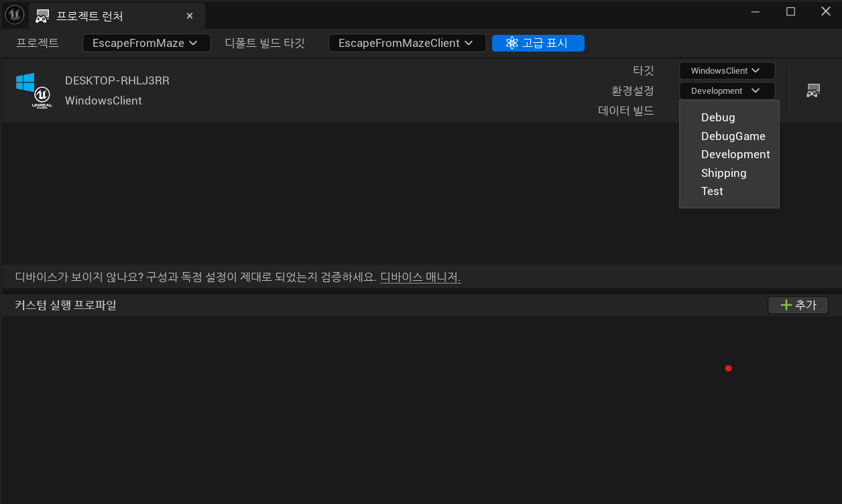Close the 프로젝트 런처 tab
The image size is (842, 504).
190,15
